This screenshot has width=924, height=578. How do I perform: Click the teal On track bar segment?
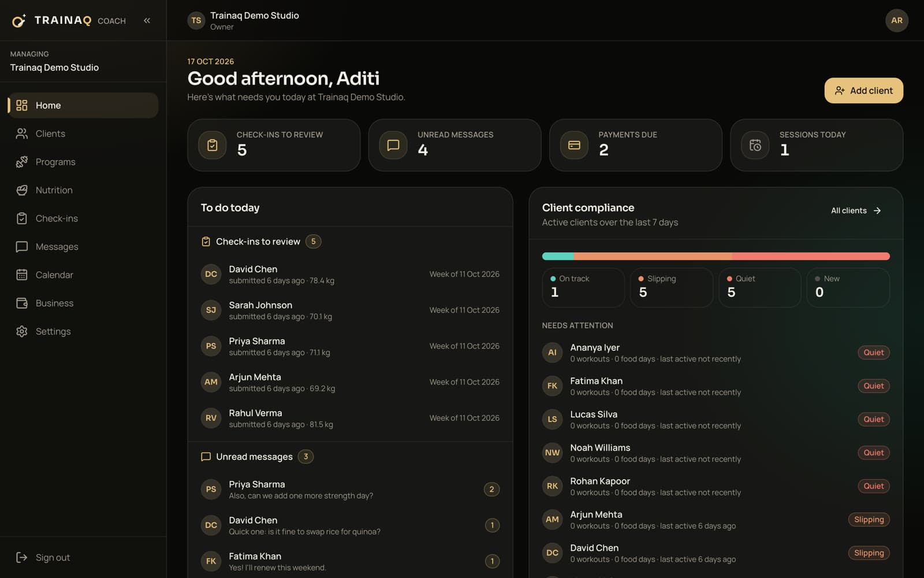pyautogui.click(x=558, y=256)
